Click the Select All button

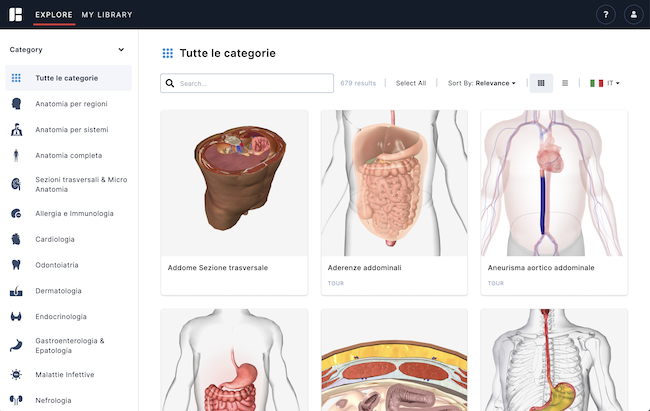tap(411, 83)
